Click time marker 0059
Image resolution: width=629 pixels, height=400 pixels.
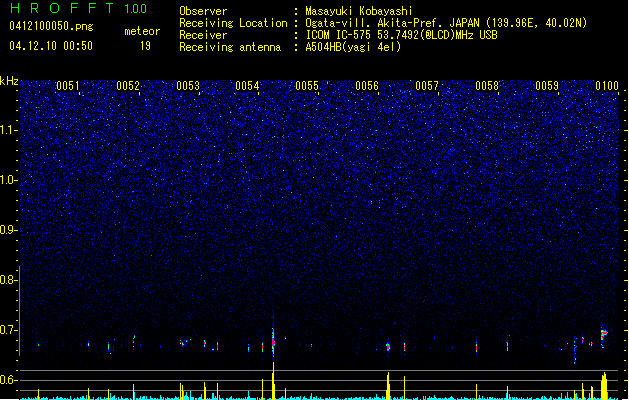click(547, 86)
